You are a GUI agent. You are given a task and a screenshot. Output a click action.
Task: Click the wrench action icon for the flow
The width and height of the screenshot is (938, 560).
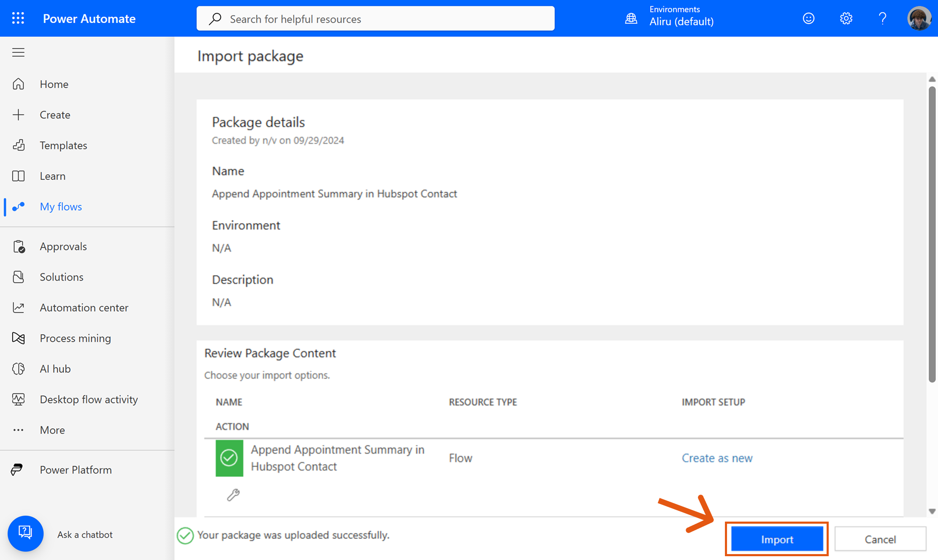pos(233,495)
